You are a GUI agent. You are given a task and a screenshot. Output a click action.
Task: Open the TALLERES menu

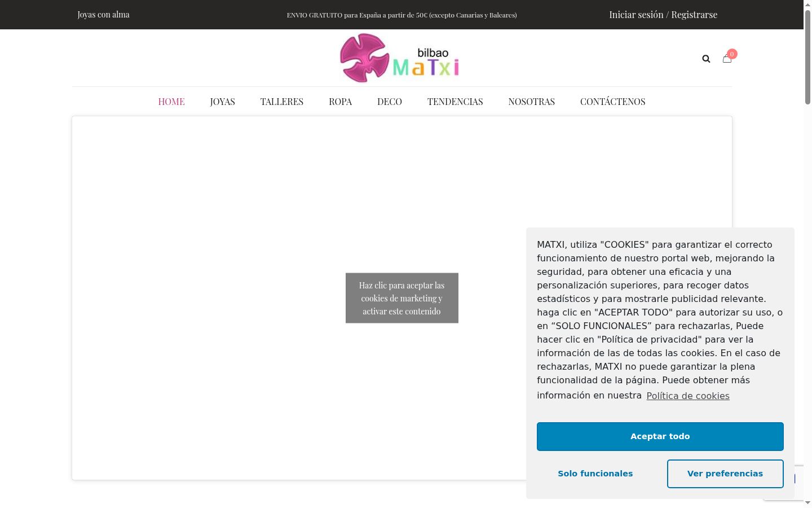pos(282,102)
